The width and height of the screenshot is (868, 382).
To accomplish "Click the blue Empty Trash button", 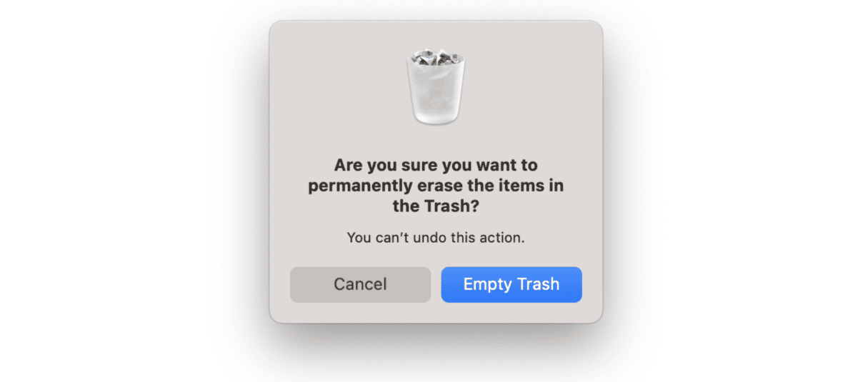I will [x=512, y=284].
